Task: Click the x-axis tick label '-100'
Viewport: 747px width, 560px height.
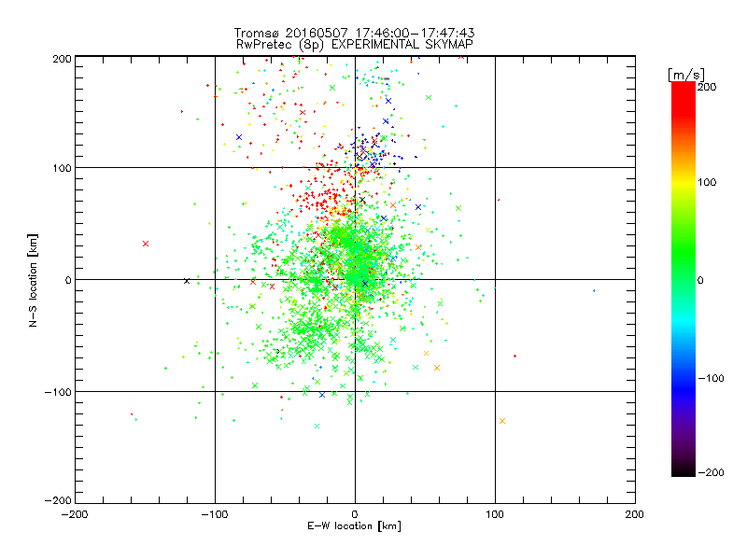Action: 215,514
